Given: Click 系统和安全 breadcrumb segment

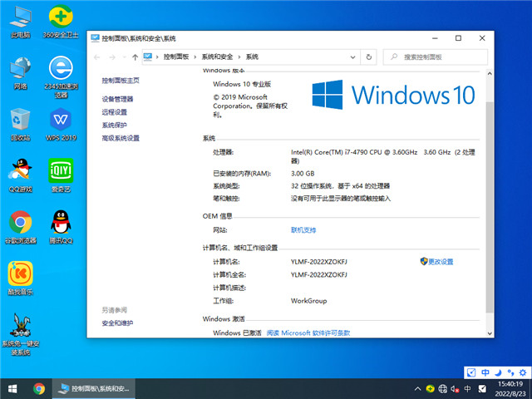Looking at the screenshot, I should point(217,57).
